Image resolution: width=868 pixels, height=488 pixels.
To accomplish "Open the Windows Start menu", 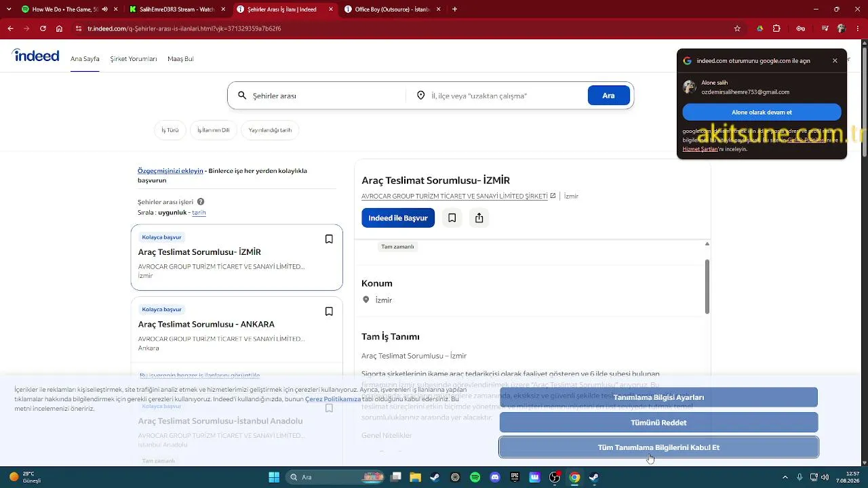I will coord(274,477).
